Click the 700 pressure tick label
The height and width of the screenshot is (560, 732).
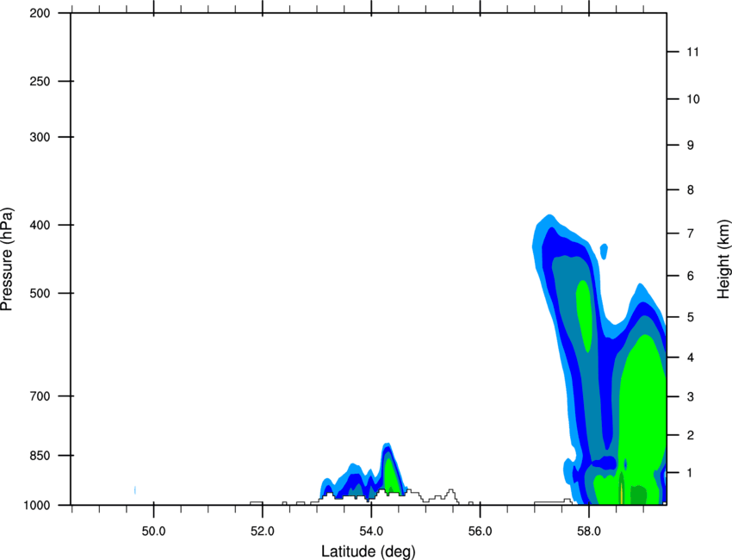(x=40, y=395)
